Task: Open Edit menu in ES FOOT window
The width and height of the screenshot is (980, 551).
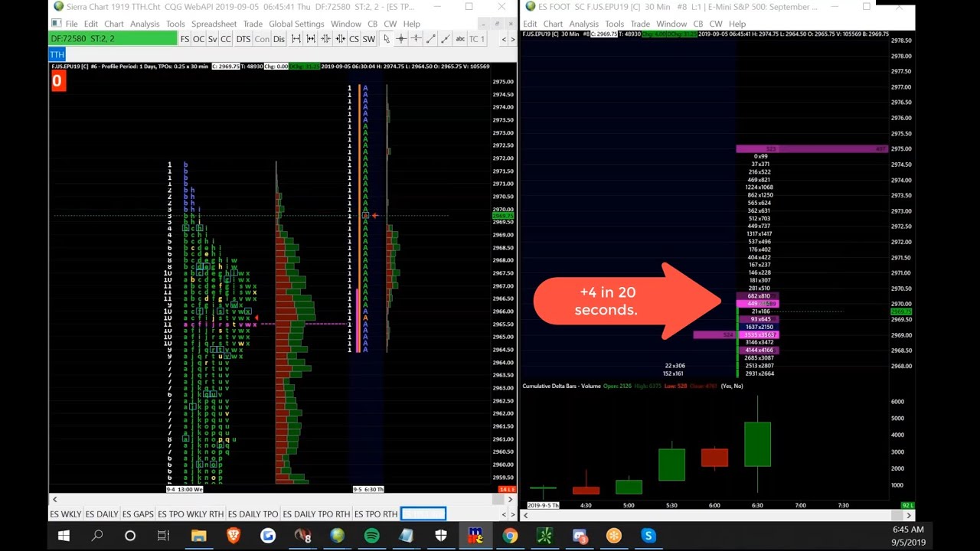Action: coord(530,24)
